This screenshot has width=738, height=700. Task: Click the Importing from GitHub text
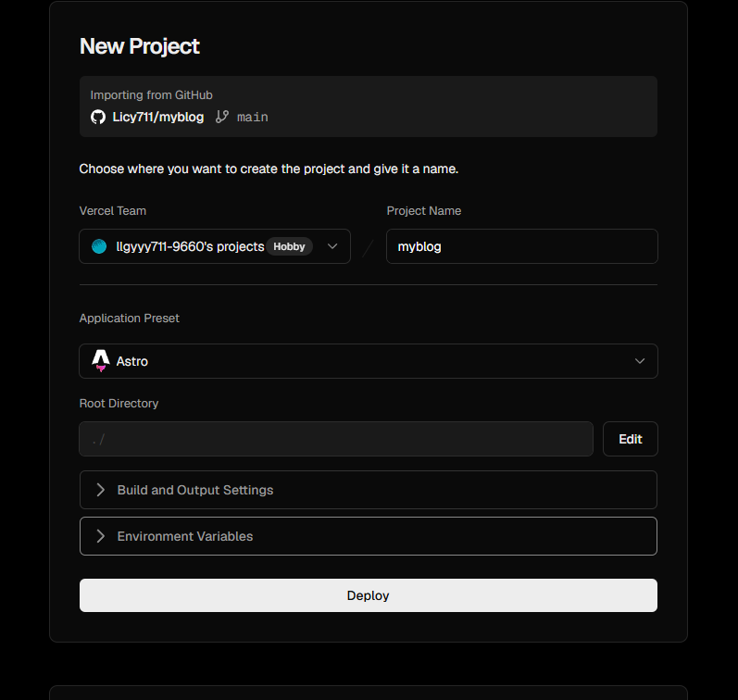152,95
